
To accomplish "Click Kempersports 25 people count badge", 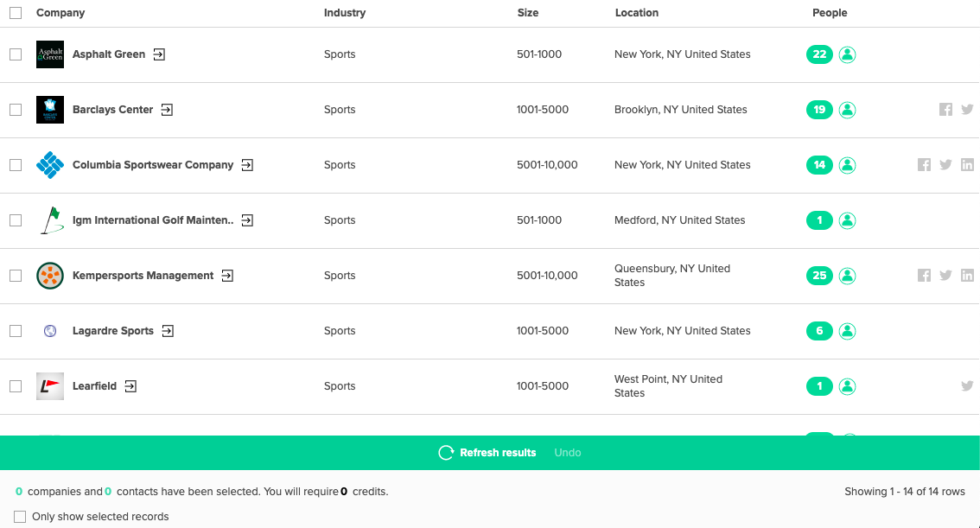I will 819,276.
